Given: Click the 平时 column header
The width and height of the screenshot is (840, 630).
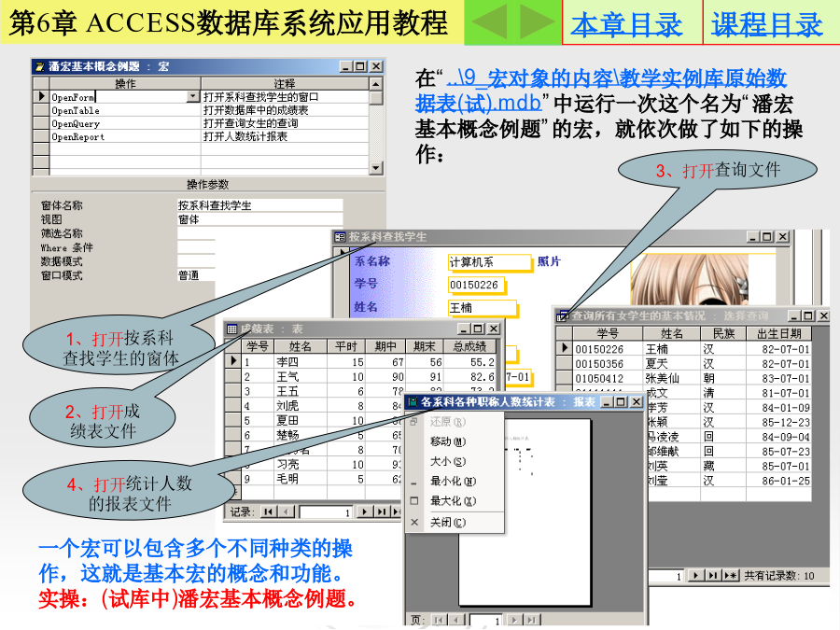Looking at the screenshot, I should click(345, 346).
